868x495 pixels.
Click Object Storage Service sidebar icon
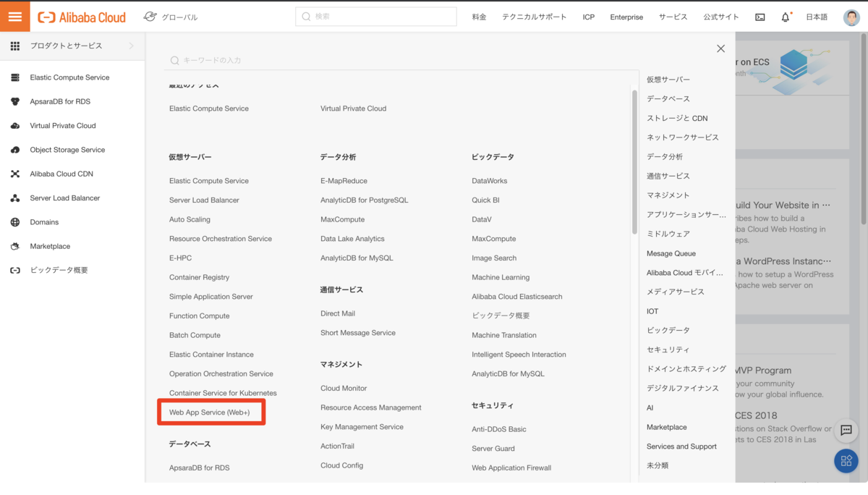click(15, 150)
